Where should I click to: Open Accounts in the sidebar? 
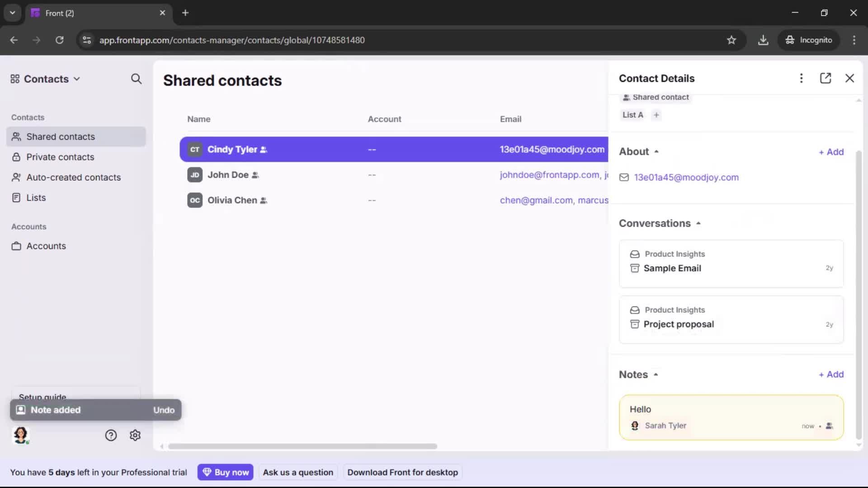(46, 246)
